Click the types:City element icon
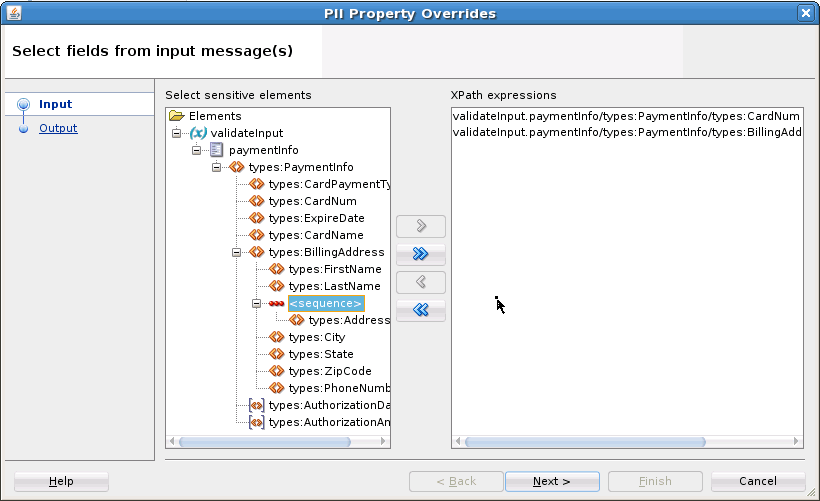Image resolution: width=820 pixels, height=501 pixels. [x=276, y=337]
